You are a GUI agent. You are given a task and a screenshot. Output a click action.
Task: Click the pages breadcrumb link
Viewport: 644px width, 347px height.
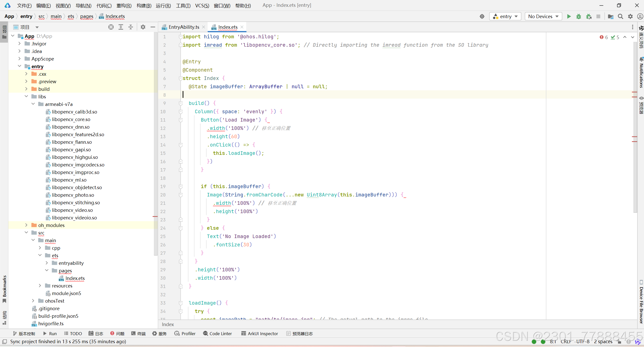coord(87,16)
